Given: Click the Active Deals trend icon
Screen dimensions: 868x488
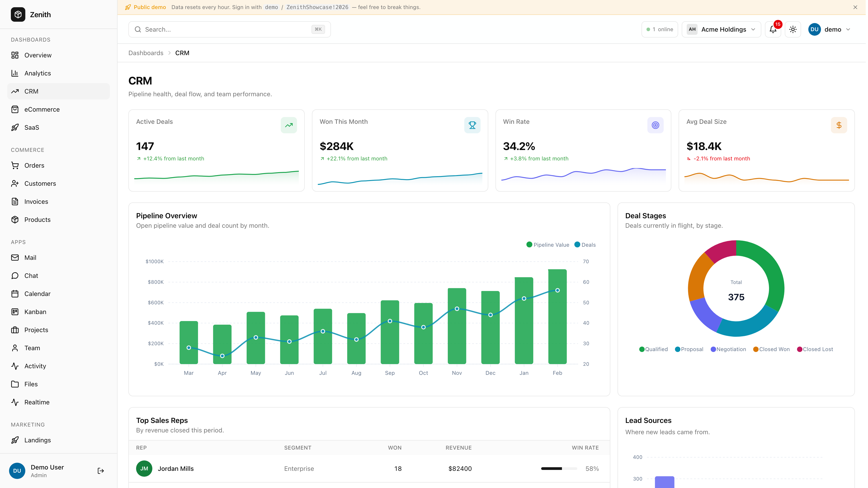Looking at the screenshot, I should point(289,125).
